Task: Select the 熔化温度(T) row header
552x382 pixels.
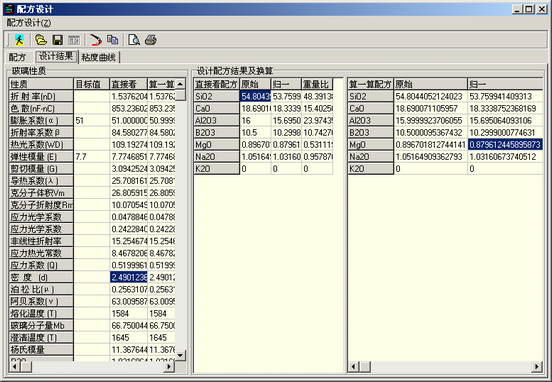Action: point(41,313)
